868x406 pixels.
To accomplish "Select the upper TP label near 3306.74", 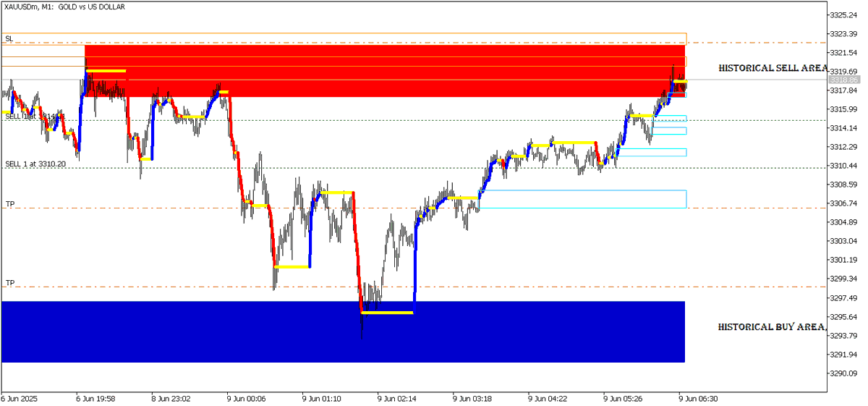I will [x=10, y=204].
